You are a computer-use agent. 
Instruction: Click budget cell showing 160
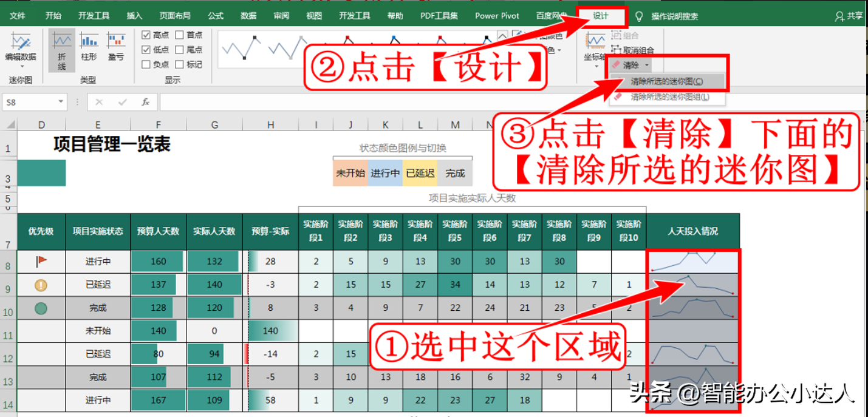coord(158,261)
